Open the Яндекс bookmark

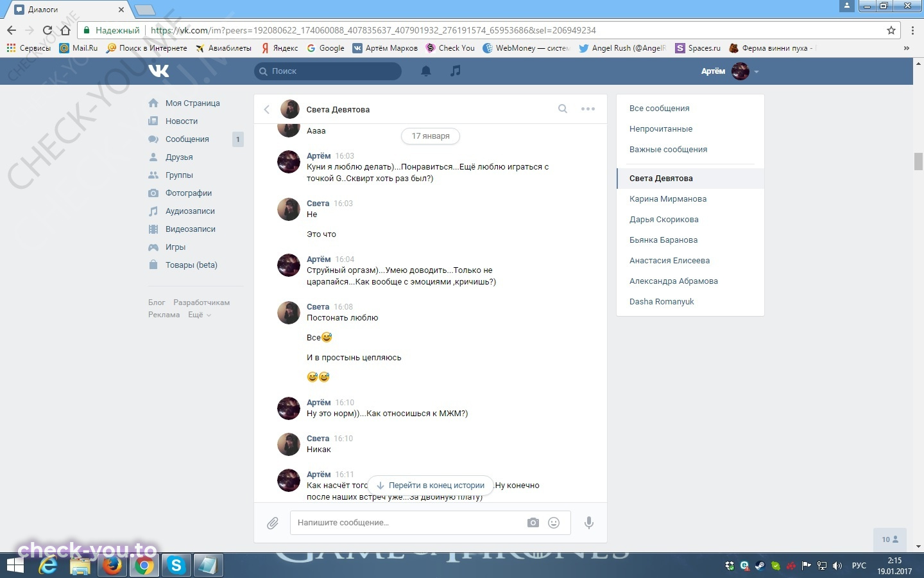pos(280,48)
